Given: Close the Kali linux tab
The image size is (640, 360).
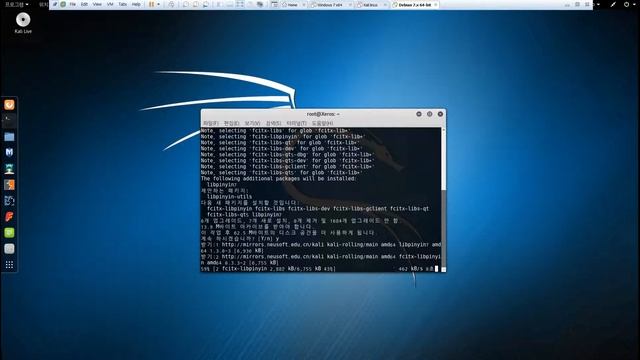Looking at the screenshot, I should tap(385, 5).
